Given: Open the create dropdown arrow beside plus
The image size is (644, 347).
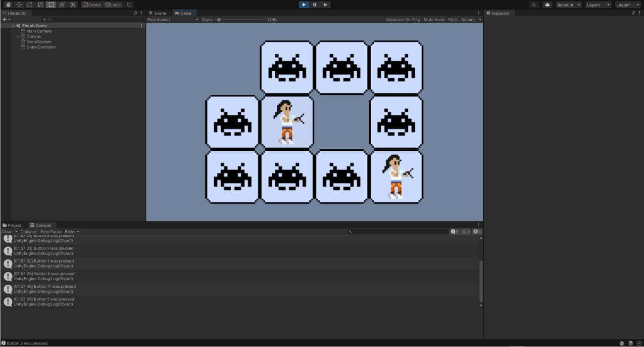Looking at the screenshot, I should [9, 19].
